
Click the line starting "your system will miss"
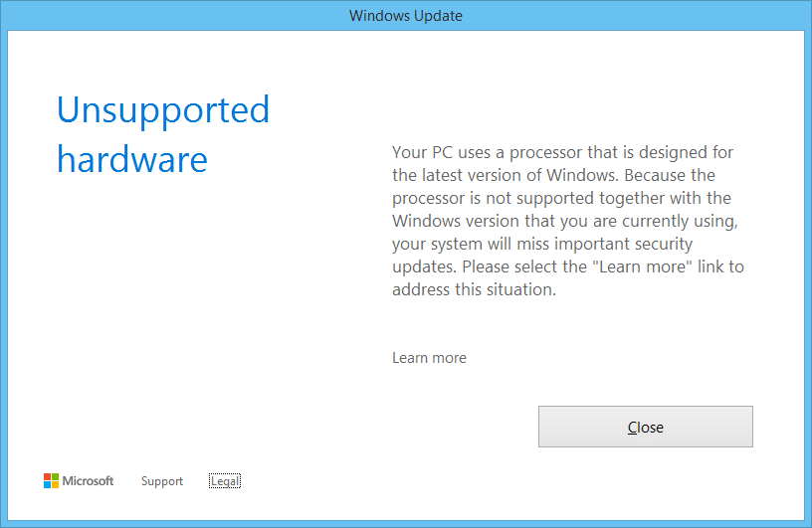click(542, 244)
